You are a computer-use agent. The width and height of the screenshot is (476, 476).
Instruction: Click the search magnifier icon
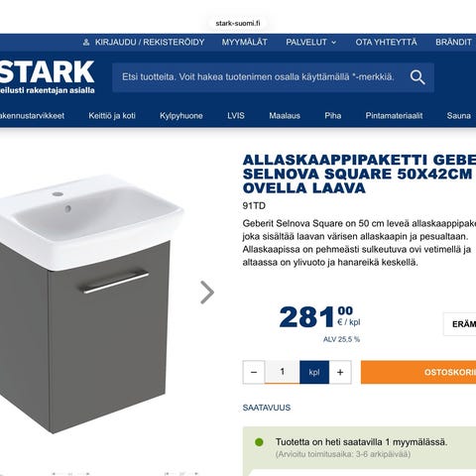pyautogui.click(x=417, y=77)
